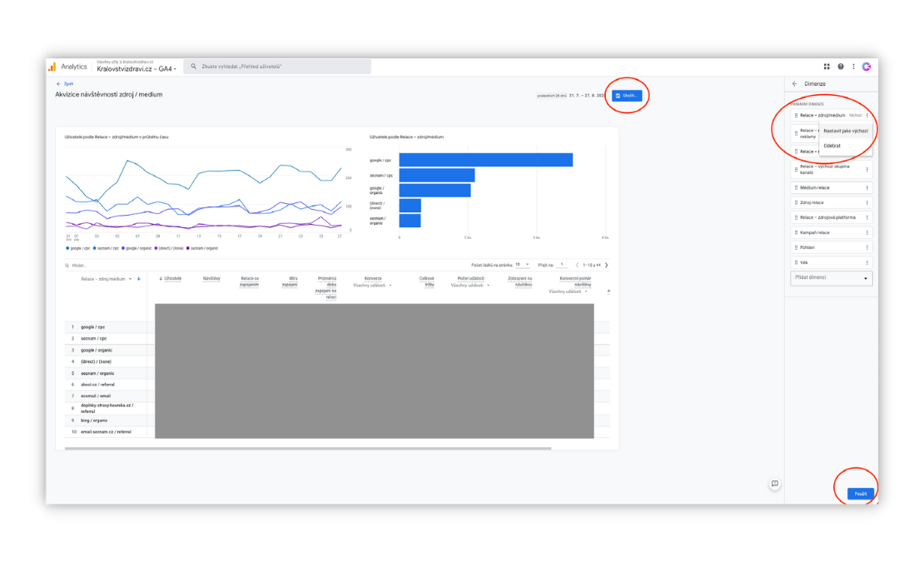
Task: Open the feedback icon at bottom right
Action: pyautogui.click(x=774, y=484)
